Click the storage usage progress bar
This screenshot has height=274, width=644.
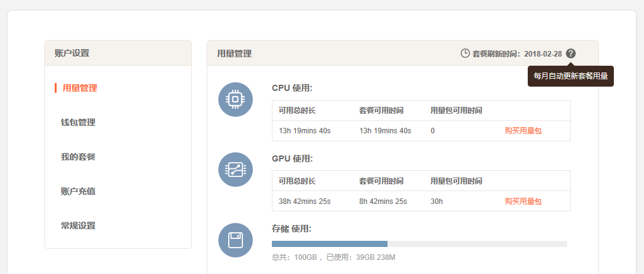(x=419, y=244)
